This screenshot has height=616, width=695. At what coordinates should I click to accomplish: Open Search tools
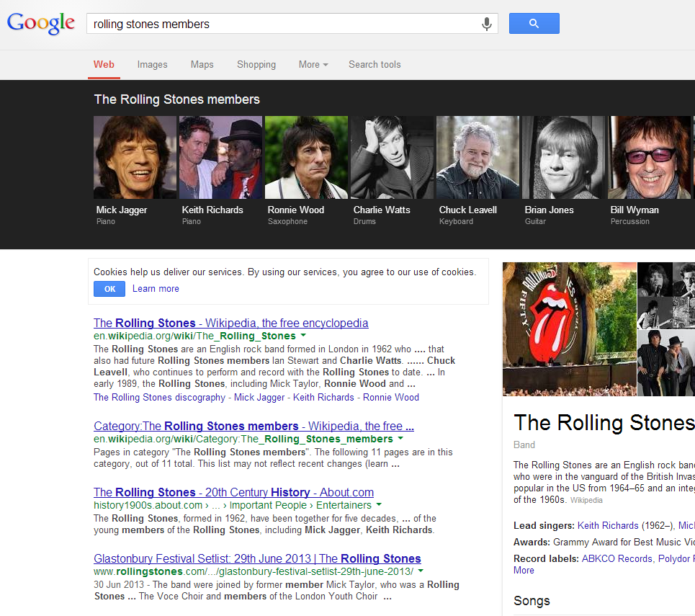point(375,65)
